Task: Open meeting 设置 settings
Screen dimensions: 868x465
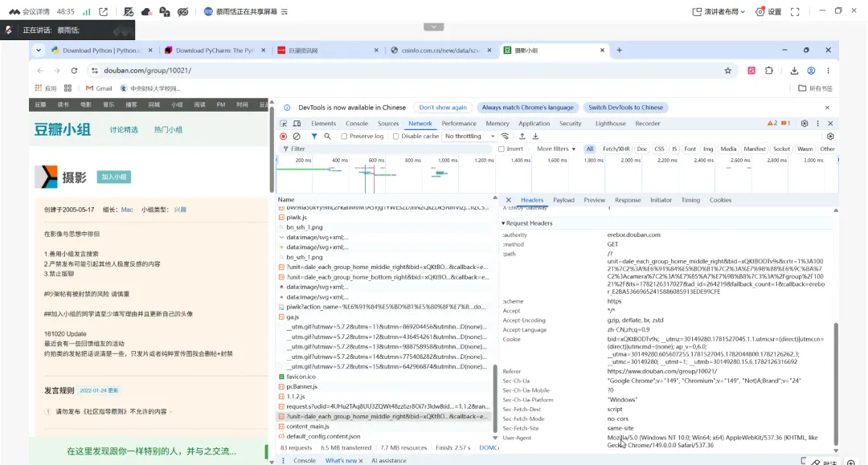Action: point(768,11)
